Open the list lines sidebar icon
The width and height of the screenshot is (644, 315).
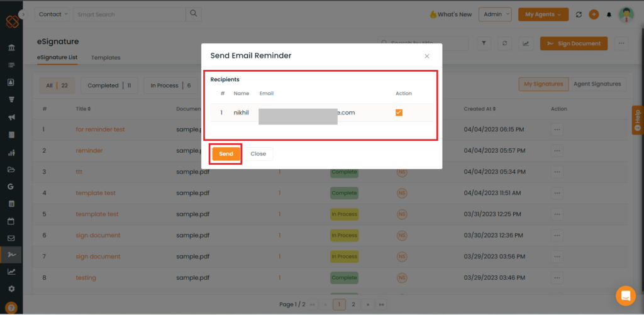pyautogui.click(x=11, y=65)
